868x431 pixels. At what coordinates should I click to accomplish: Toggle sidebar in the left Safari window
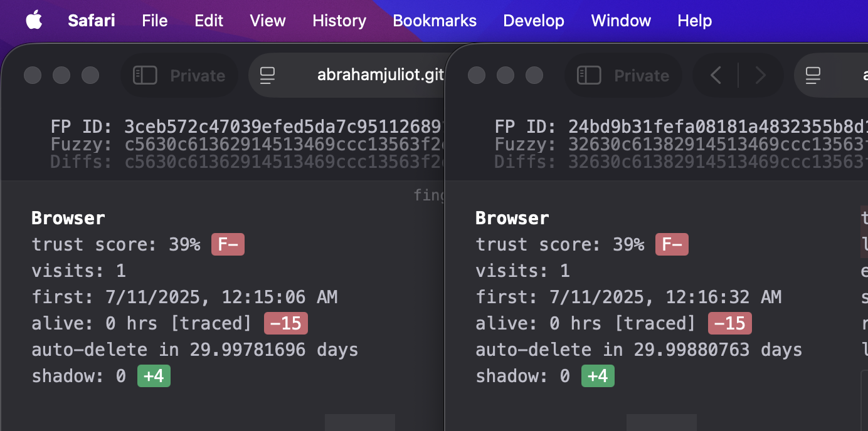click(145, 76)
